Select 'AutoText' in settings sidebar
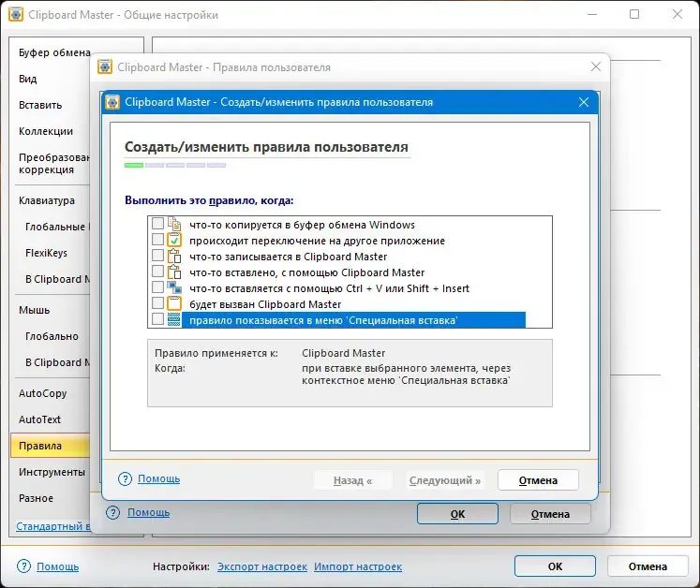700x588 pixels. [x=39, y=419]
